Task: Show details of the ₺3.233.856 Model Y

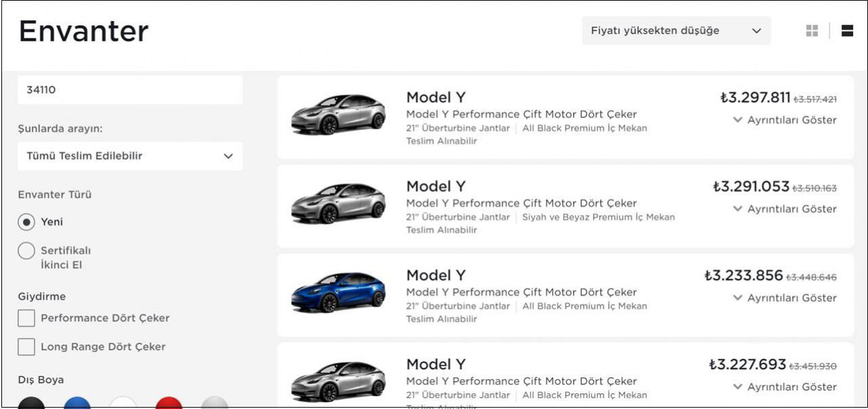Action: pos(785,298)
